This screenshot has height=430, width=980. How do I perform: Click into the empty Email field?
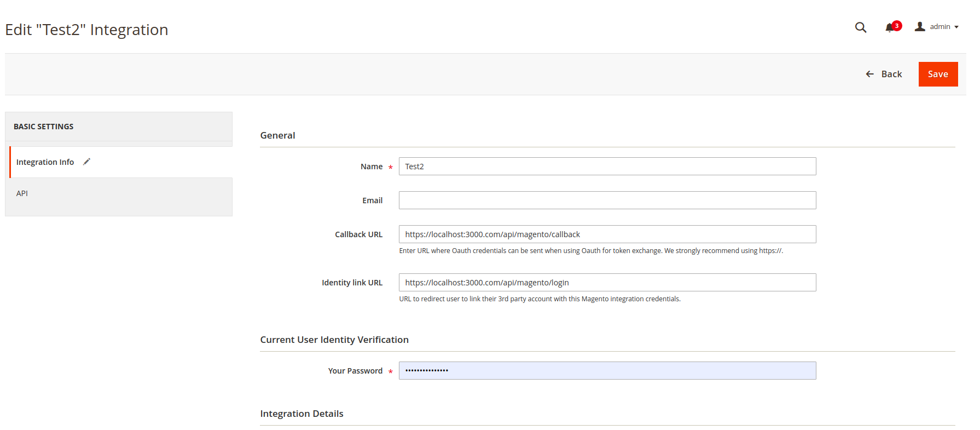point(607,200)
